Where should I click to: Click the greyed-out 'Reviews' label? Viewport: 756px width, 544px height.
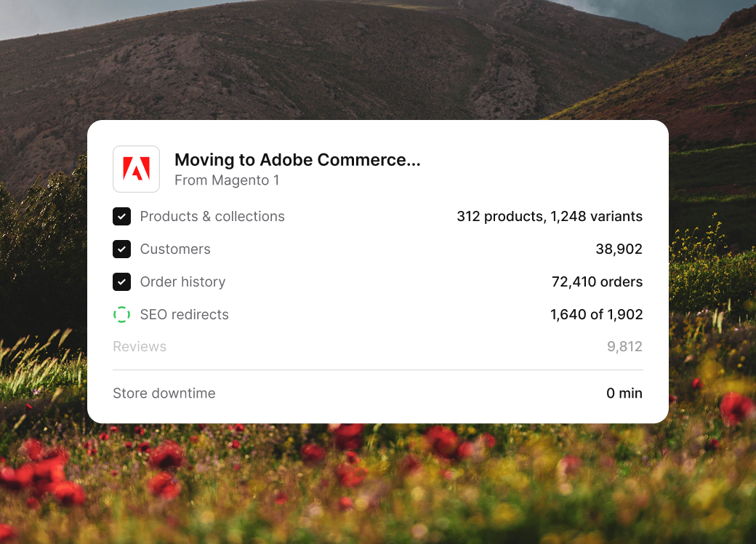(140, 347)
